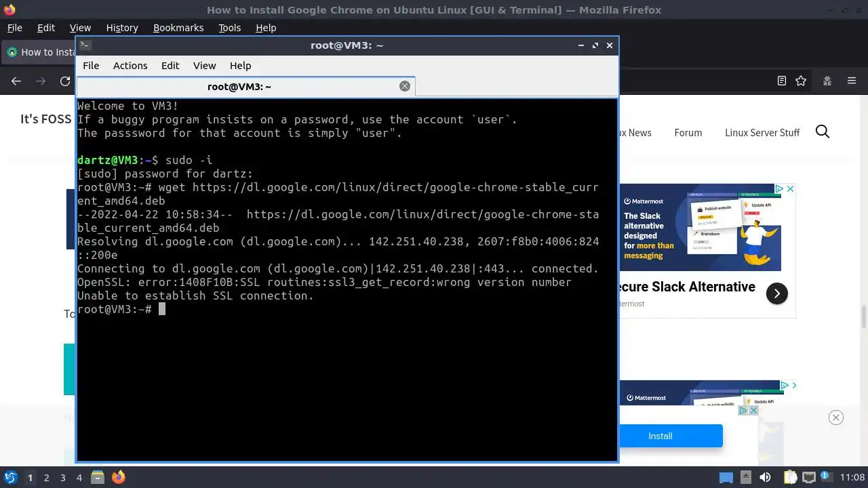Open Firefox extension icon in toolbar
Viewport: 868px width, 488px height.
point(827,81)
